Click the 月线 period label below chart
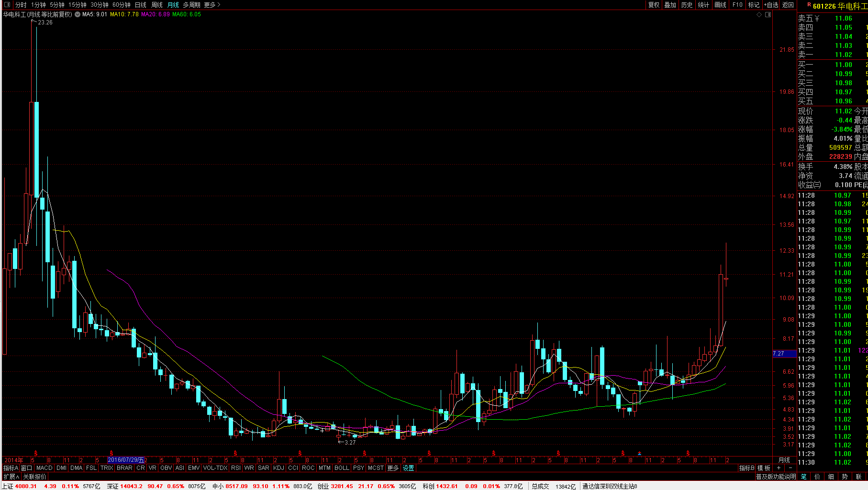 [784, 460]
